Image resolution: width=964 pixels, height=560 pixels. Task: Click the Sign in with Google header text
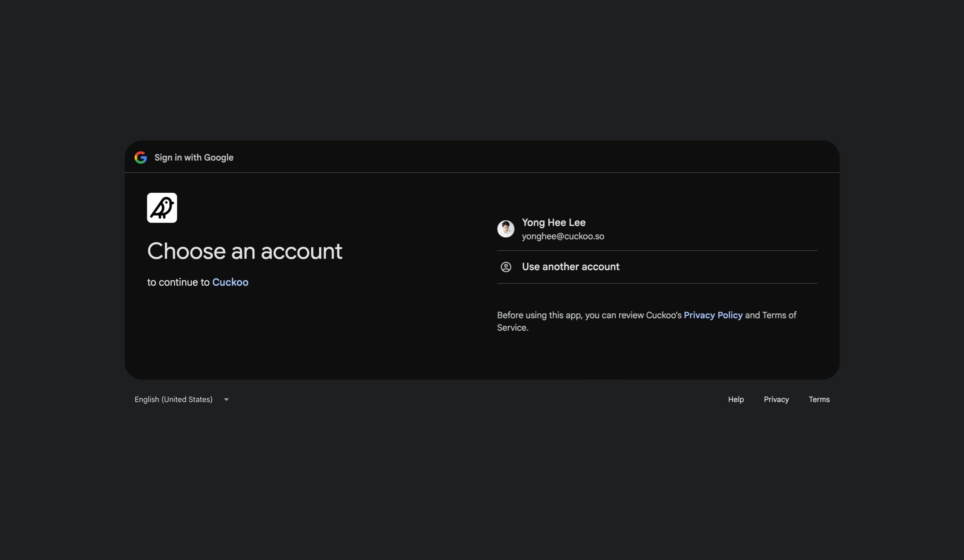194,157
